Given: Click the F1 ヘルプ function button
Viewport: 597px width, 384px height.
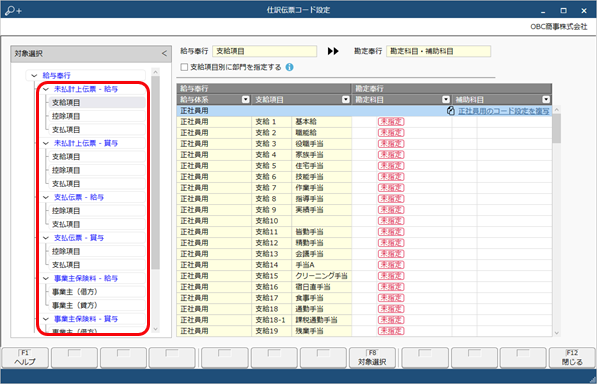Looking at the screenshot, I should click(x=25, y=358).
